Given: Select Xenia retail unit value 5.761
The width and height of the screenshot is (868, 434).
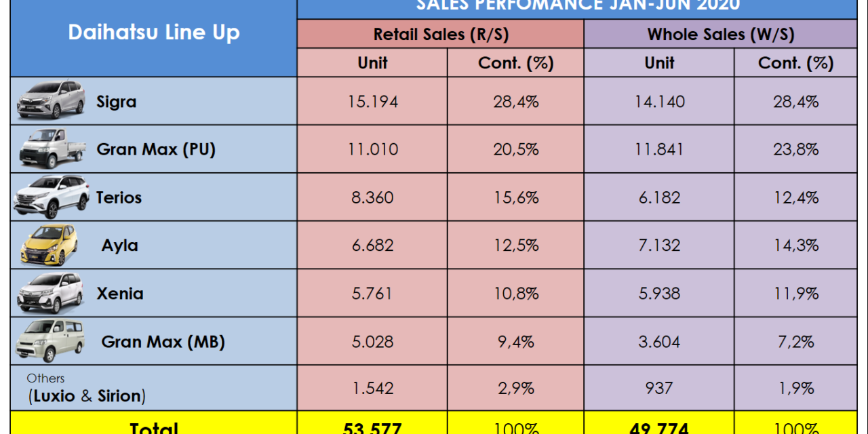Looking at the screenshot, I should (372, 294).
